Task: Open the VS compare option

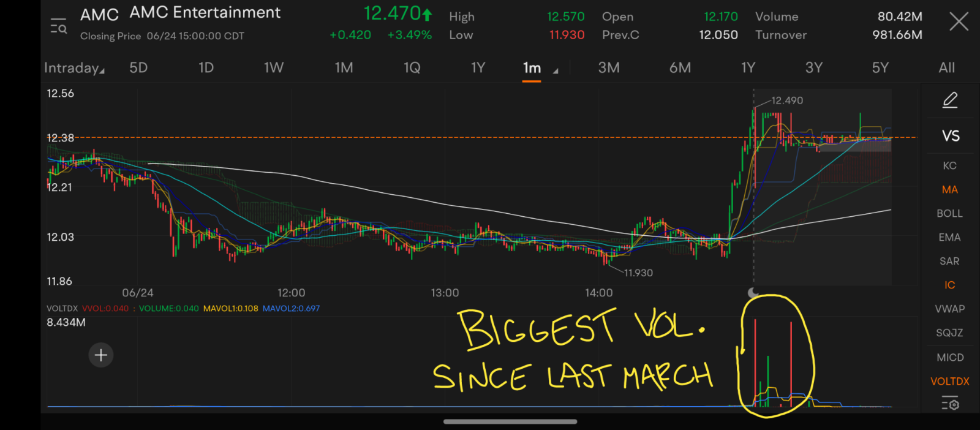Action: tap(951, 136)
